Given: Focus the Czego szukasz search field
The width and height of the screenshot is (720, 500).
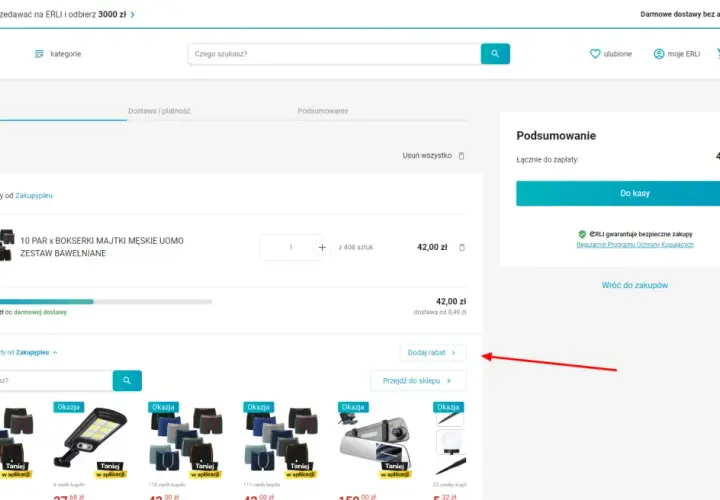Looking at the screenshot, I should click(334, 54).
